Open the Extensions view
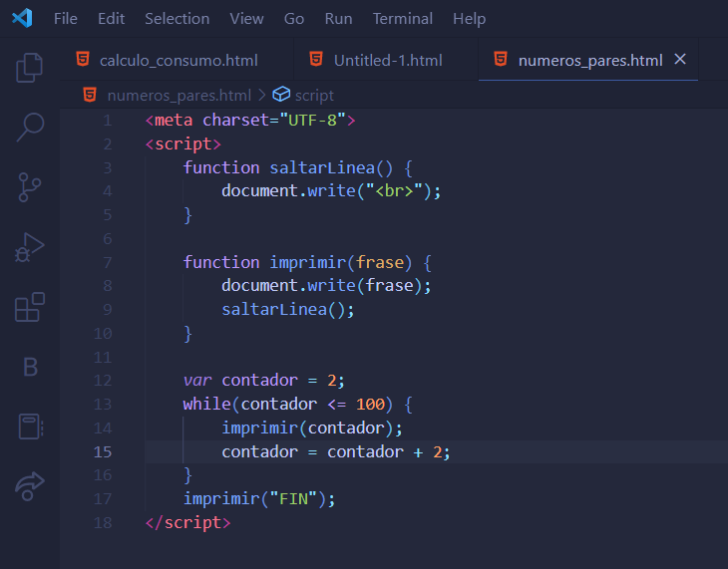The height and width of the screenshot is (569, 728). tap(30, 307)
